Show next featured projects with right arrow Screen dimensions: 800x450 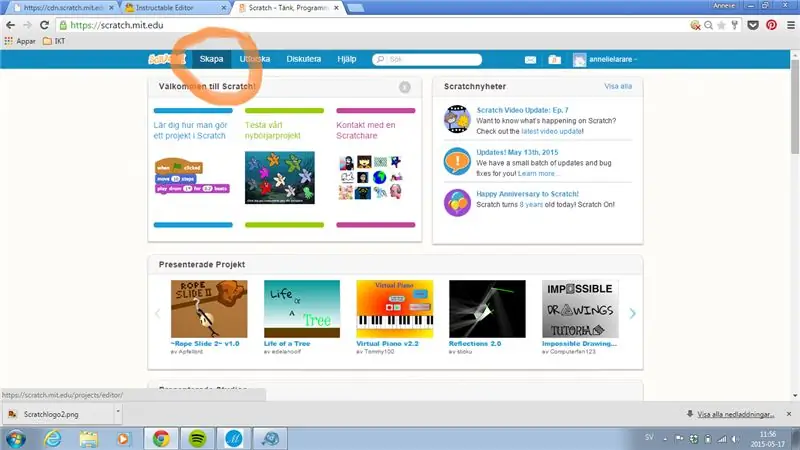[632, 313]
